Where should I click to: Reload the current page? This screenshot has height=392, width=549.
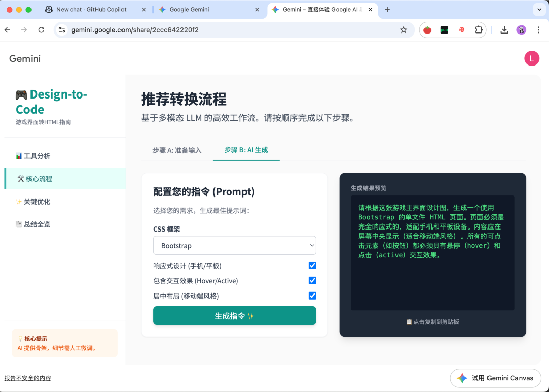pyautogui.click(x=41, y=30)
